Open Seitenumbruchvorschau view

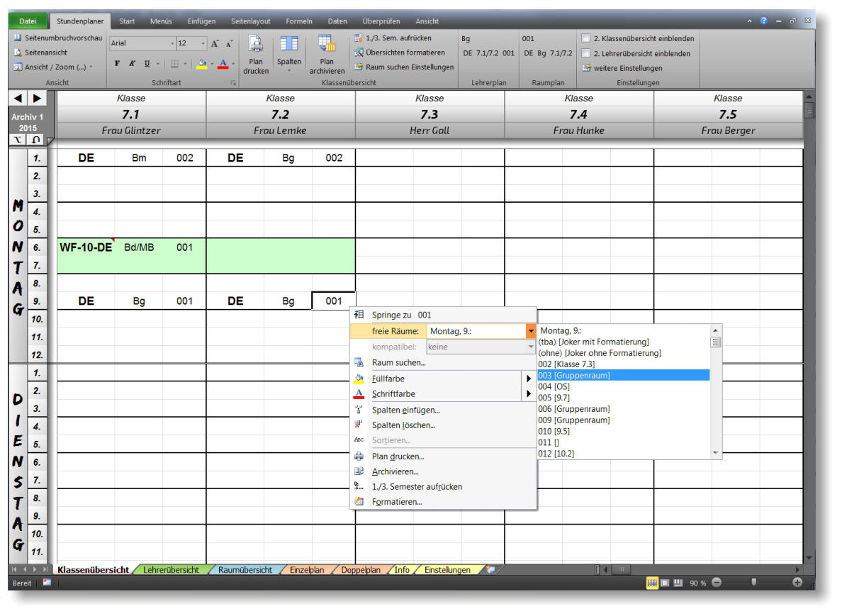[58, 38]
